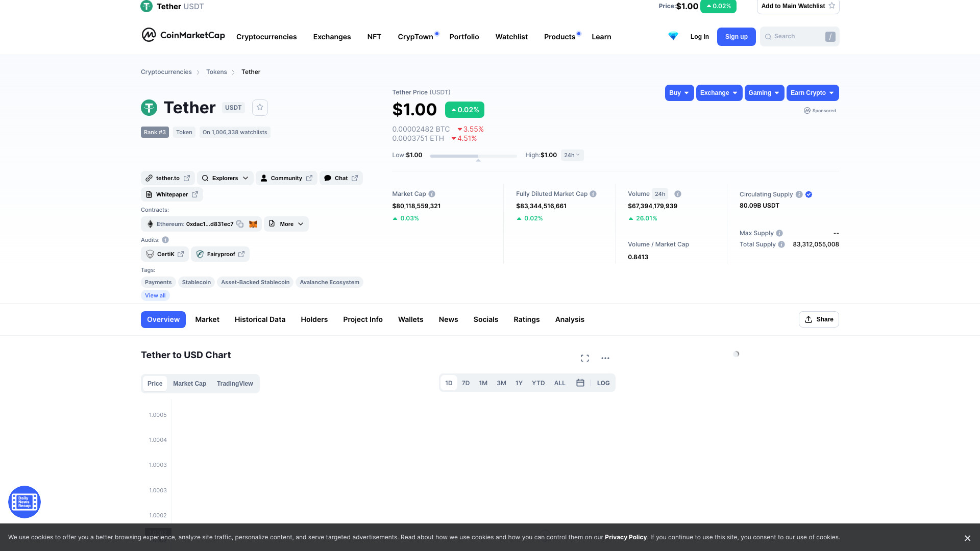Open Circulating Supply info icon
This screenshot has height=551, width=980.
(x=799, y=194)
